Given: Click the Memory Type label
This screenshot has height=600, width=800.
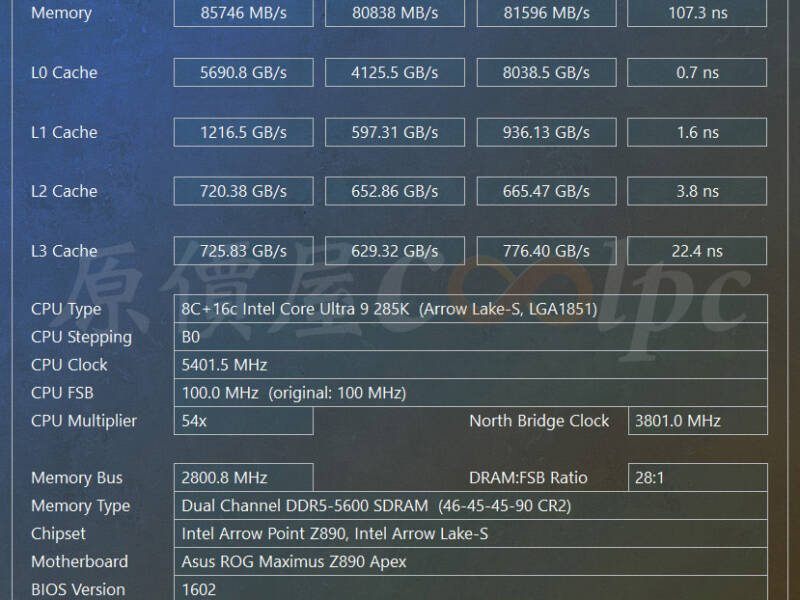Looking at the screenshot, I should pyautogui.click(x=81, y=506).
